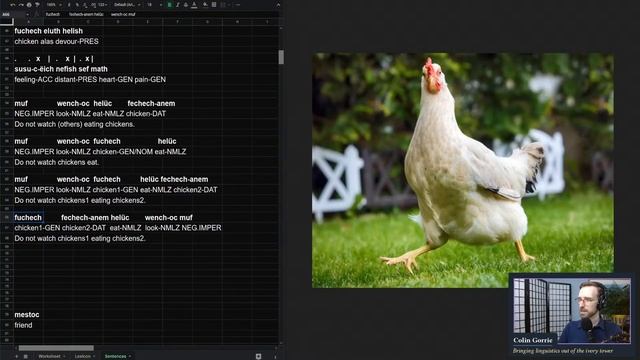Merge the selected cells
The image size is (640, 360).
[x=223, y=5]
